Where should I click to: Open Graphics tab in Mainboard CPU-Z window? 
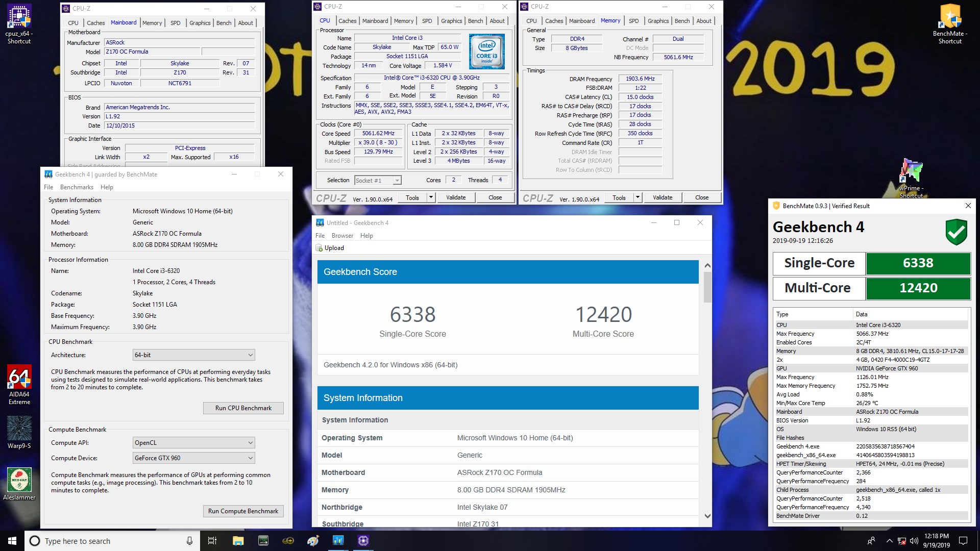click(x=200, y=23)
